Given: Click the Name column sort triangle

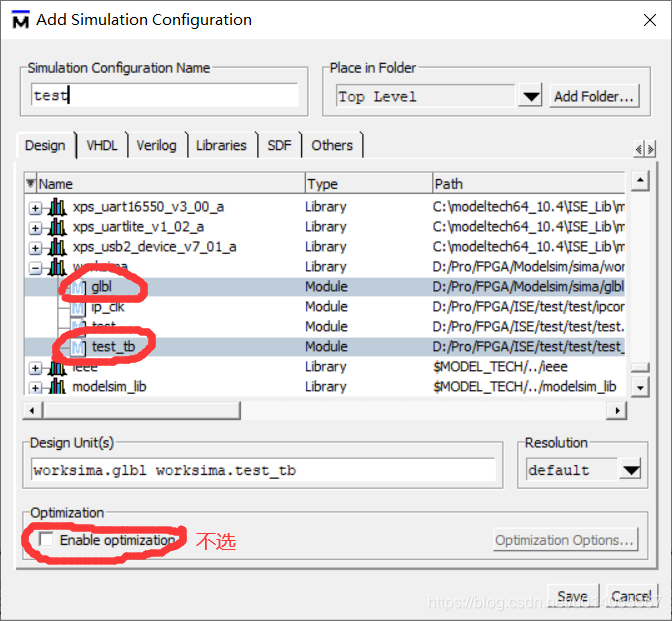Looking at the screenshot, I should click(30, 183).
